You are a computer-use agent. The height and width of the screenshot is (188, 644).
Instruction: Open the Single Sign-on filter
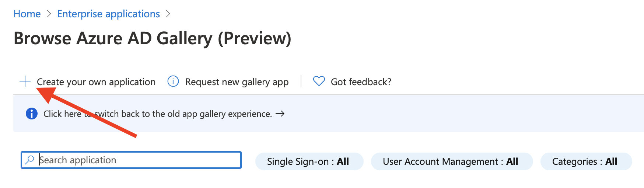point(309,161)
